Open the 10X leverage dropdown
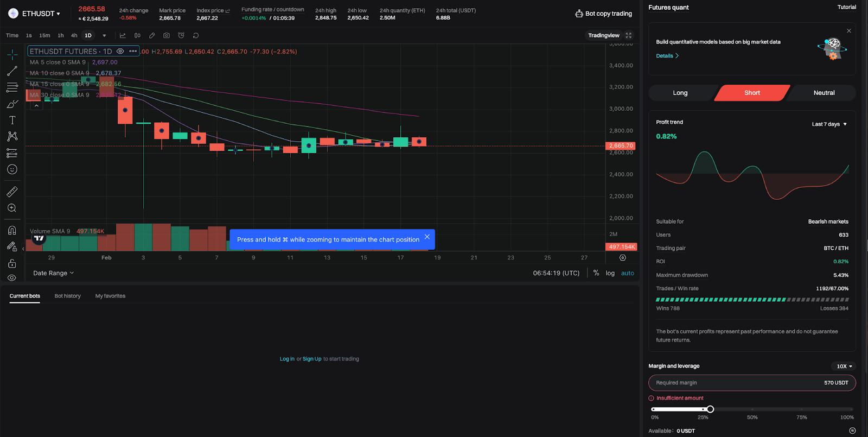 pos(844,366)
